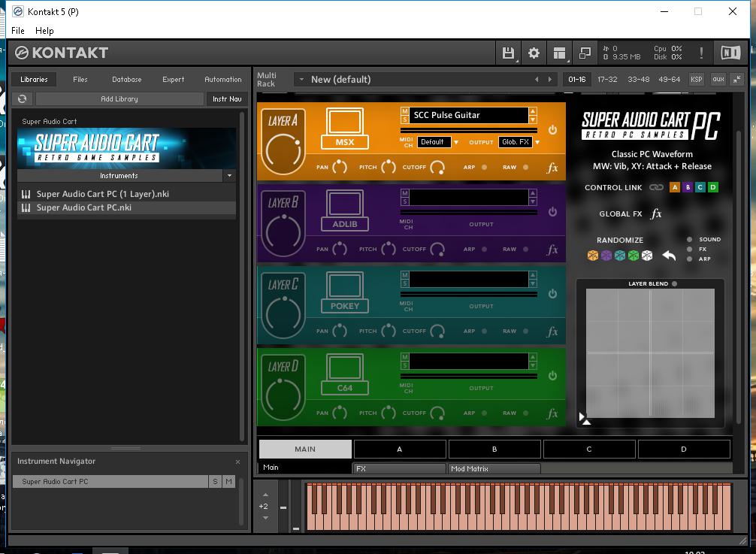
Task: Open Layer A MIDI channel Default dropdown
Action: click(434, 142)
